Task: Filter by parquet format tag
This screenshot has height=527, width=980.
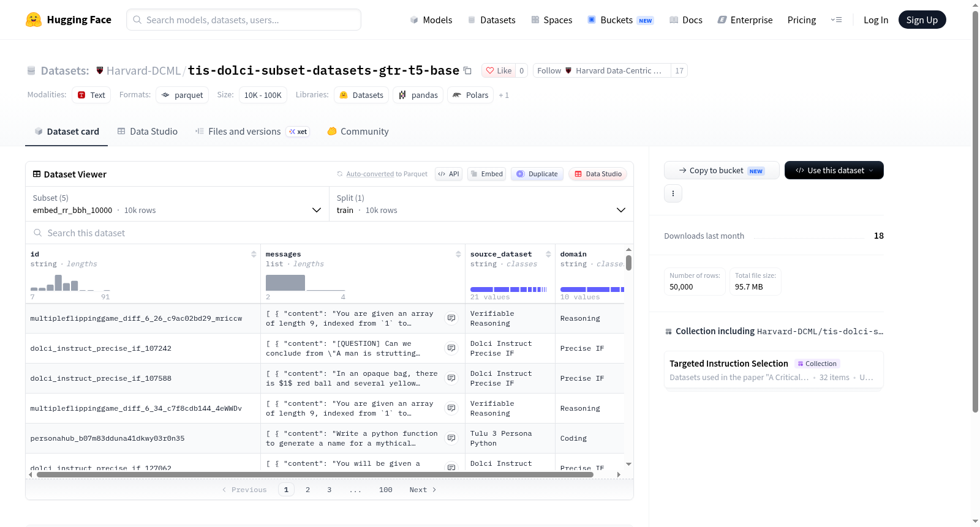Action: pyautogui.click(x=182, y=95)
